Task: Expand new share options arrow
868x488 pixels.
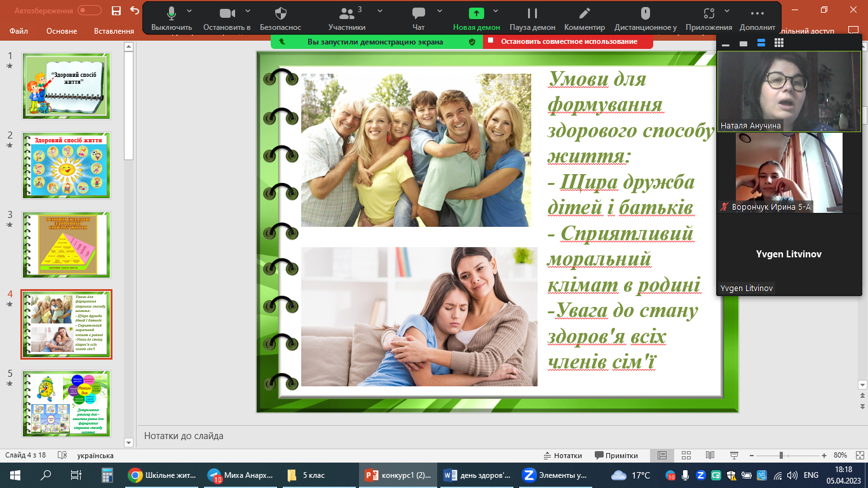Action: (496, 11)
